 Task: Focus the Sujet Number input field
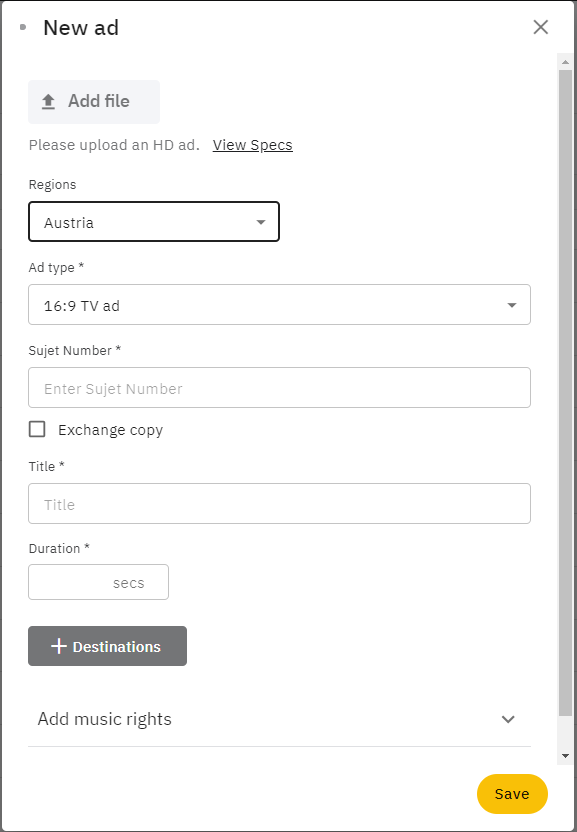[x=279, y=387]
